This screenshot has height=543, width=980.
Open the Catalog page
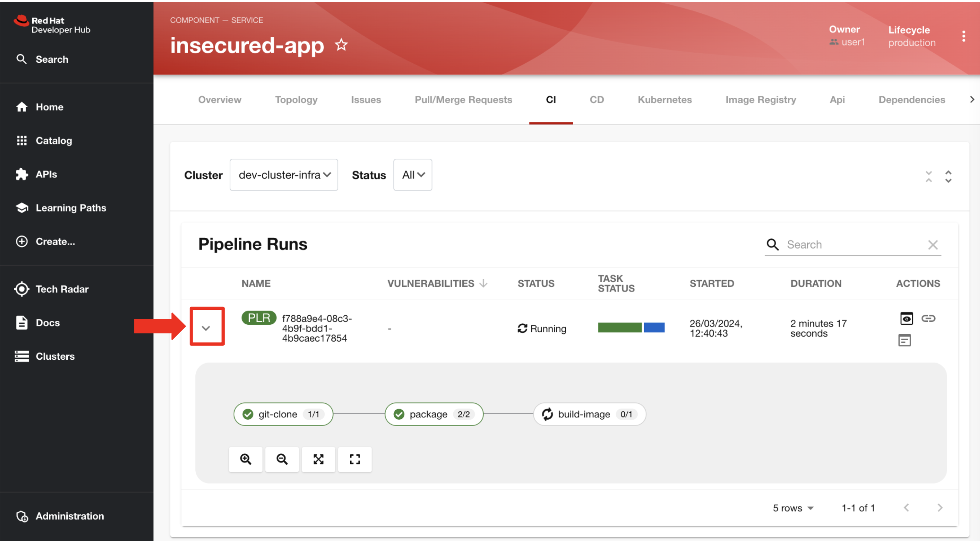click(x=44, y=140)
